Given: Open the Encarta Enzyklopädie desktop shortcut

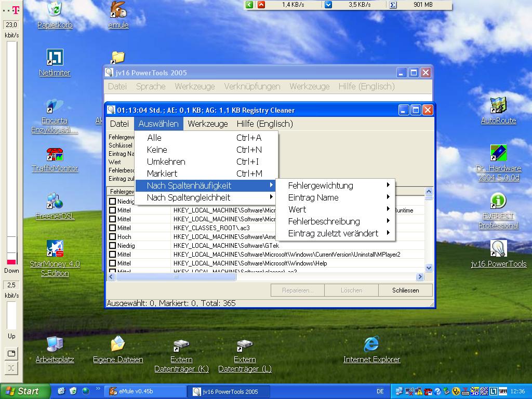Looking at the screenshot, I should click(55, 116).
